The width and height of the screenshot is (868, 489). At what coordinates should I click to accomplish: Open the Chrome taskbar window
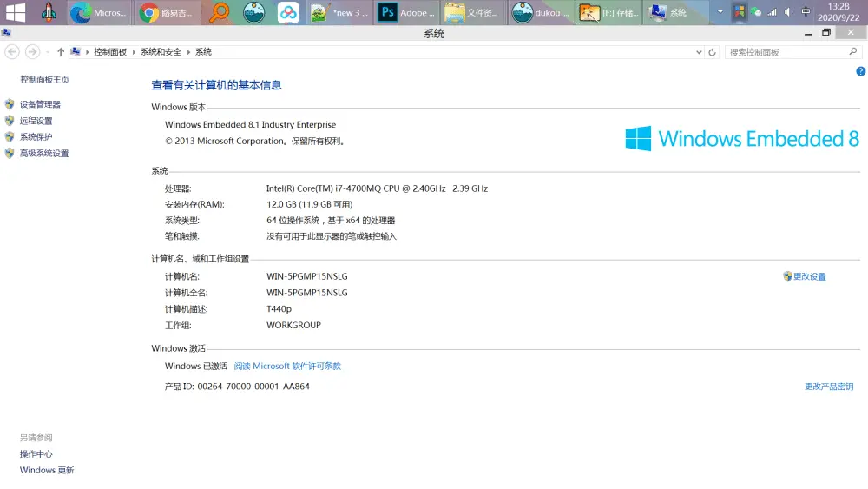click(x=170, y=12)
